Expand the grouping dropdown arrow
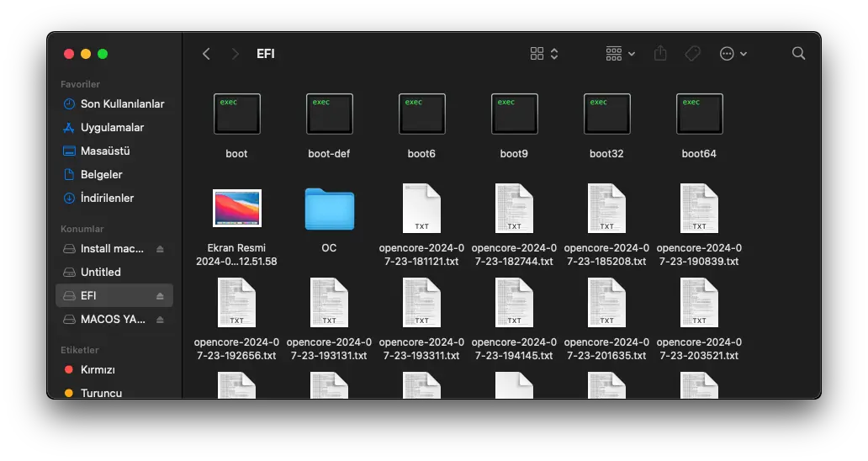 point(632,54)
